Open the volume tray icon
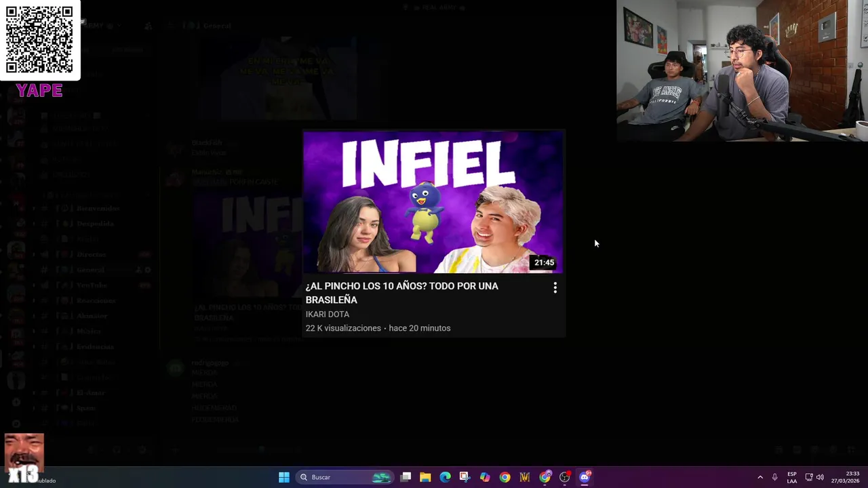Image resolution: width=868 pixels, height=488 pixels. point(820,477)
